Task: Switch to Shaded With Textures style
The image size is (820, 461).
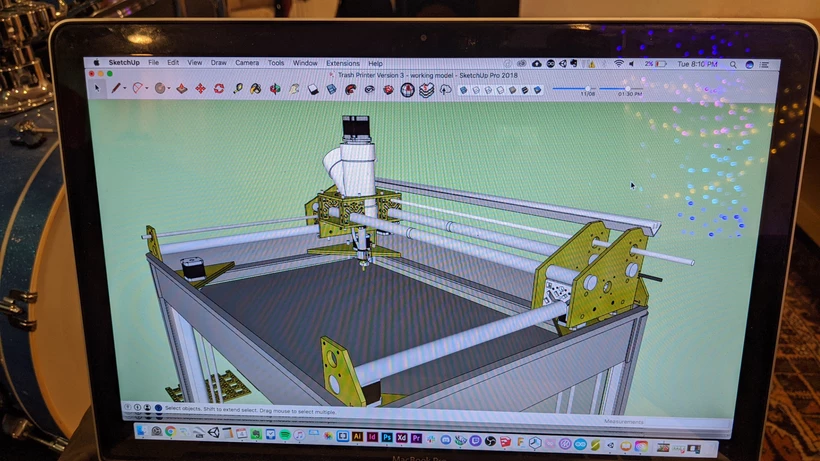Action: click(525, 90)
